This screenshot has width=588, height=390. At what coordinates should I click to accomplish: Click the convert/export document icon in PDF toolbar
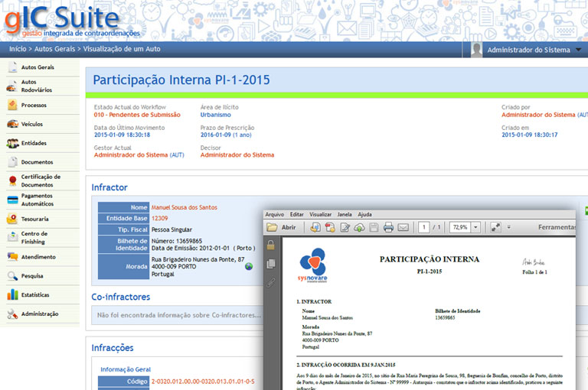point(315,227)
